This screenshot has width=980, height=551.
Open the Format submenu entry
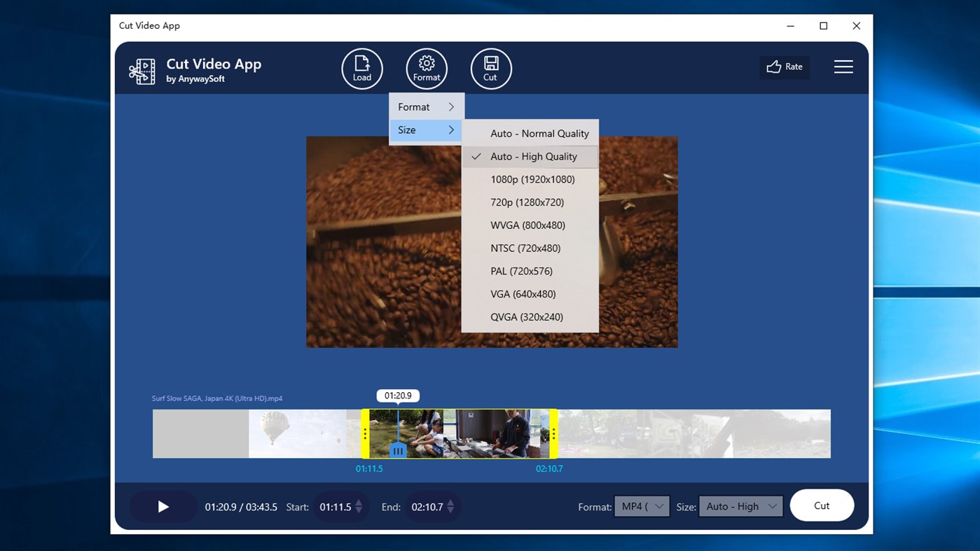(425, 106)
